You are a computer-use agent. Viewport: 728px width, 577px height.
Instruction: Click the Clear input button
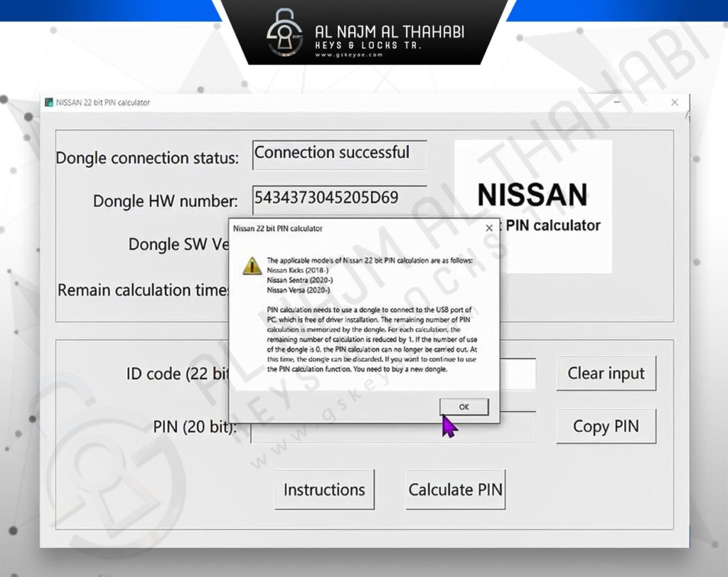[x=606, y=373]
